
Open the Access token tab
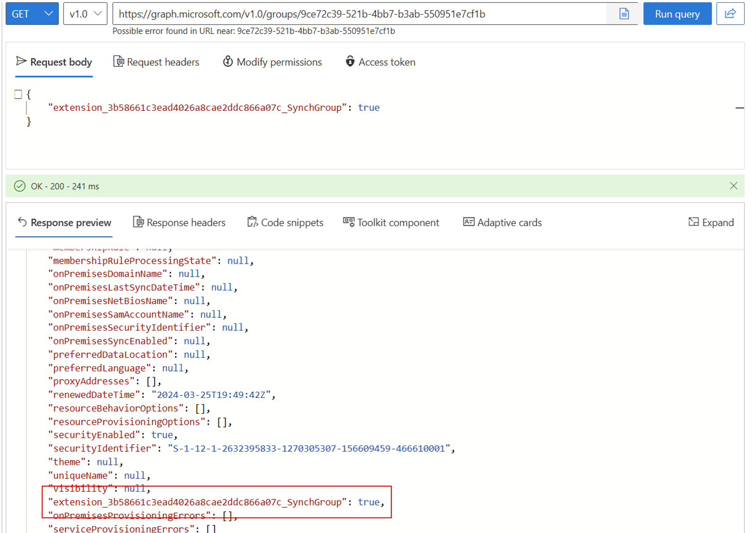click(x=380, y=62)
